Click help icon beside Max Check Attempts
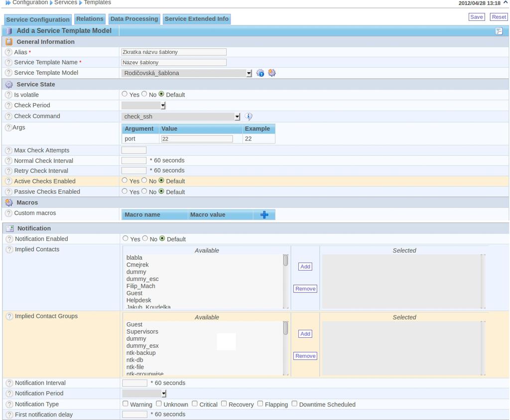The height and width of the screenshot is (420, 510). 9,150
